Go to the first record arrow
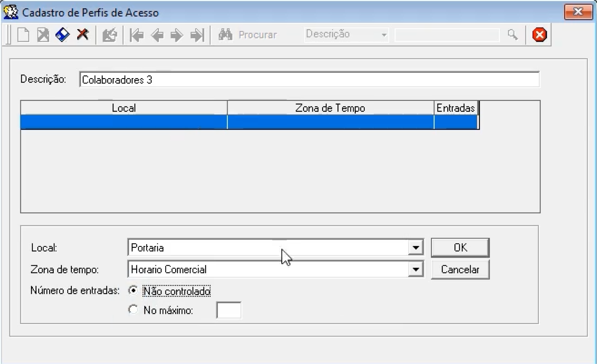 (137, 35)
